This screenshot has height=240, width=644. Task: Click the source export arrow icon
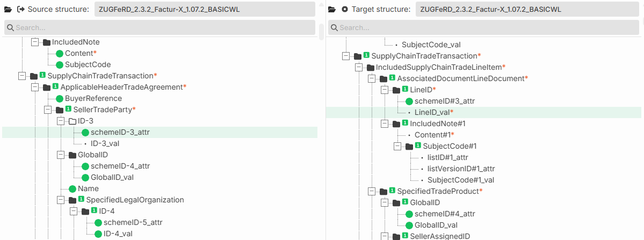click(20, 9)
